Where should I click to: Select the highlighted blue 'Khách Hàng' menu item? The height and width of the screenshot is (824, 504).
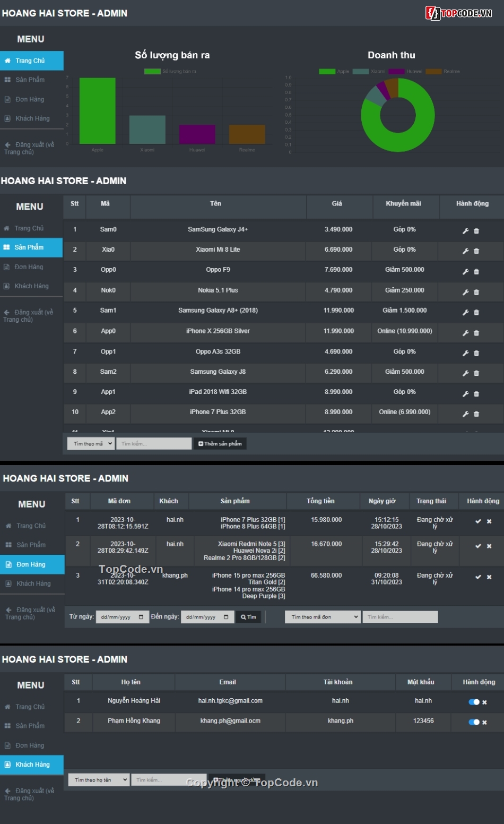click(x=32, y=765)
